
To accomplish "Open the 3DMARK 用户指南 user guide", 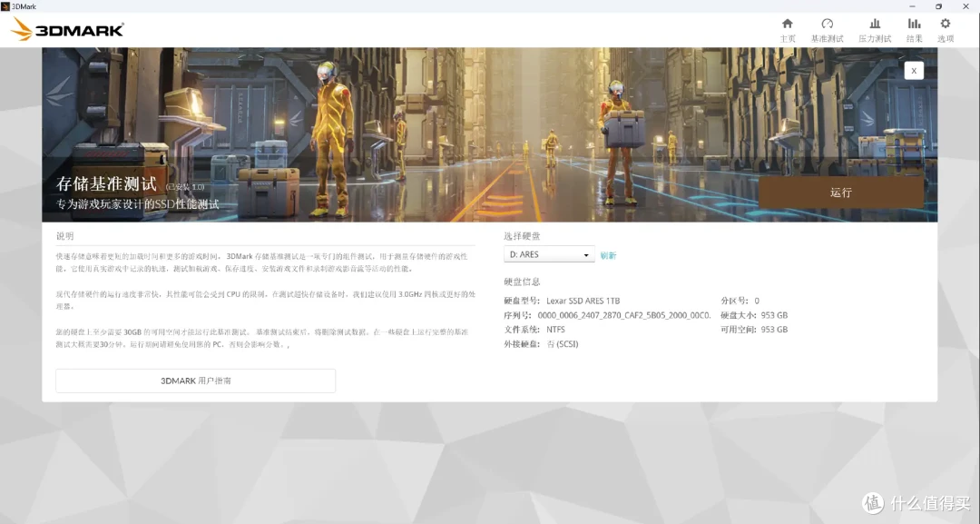I will pyautogui.click(x=196, y=381).
